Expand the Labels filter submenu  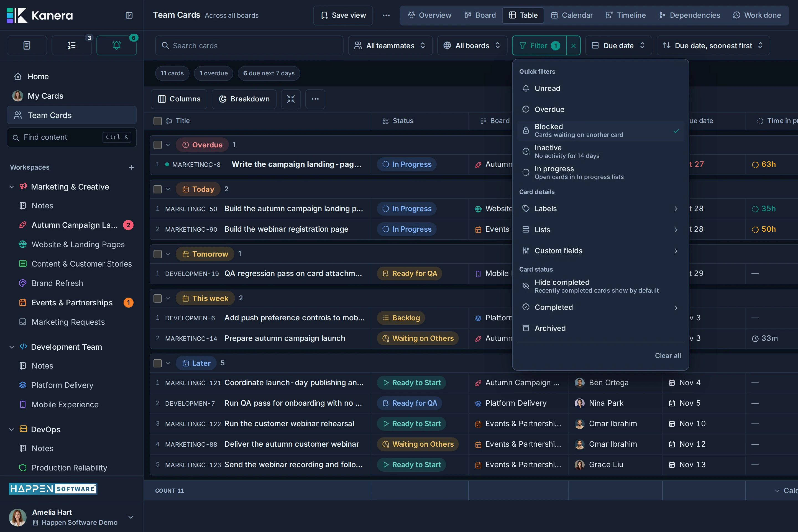coord(600,209)
